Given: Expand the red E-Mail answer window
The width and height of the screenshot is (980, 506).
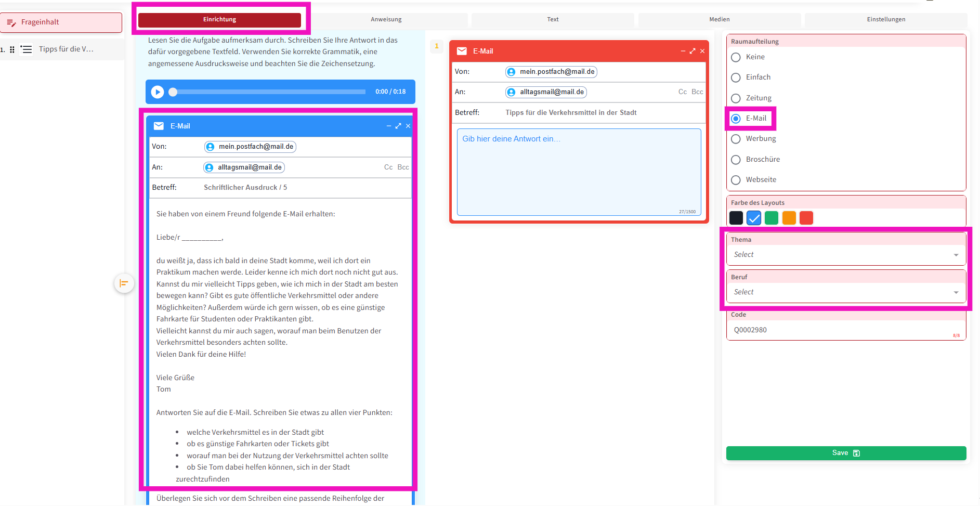Looking at the screenshot, I should 692,51.
